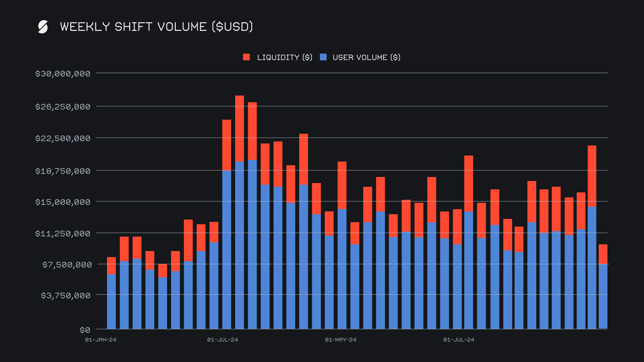Click the first bar's blue user volume segment

click(111, 301)
